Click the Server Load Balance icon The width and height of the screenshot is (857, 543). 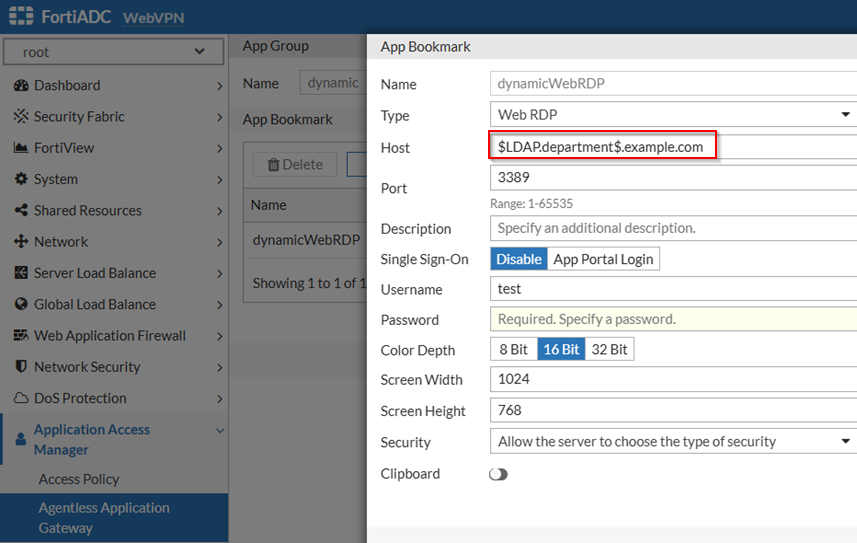point(20,273)
